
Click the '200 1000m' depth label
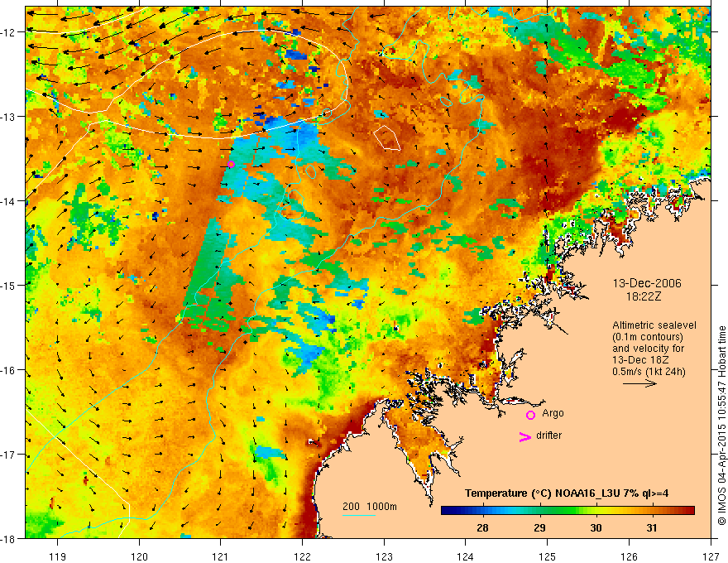point(370,507)
